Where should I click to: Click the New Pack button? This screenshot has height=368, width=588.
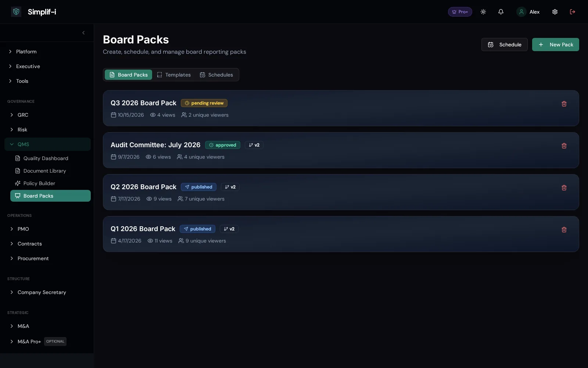click(x=556, y=45)
